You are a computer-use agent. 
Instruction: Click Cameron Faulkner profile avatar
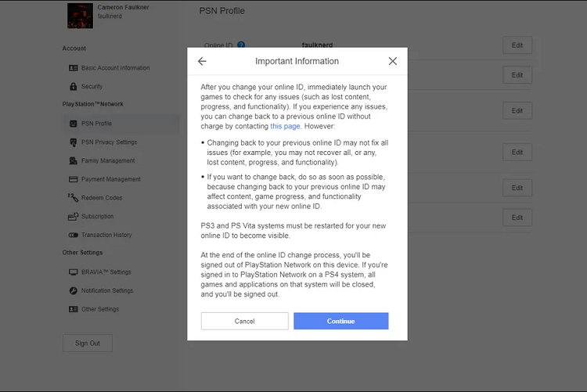(80, 16)
